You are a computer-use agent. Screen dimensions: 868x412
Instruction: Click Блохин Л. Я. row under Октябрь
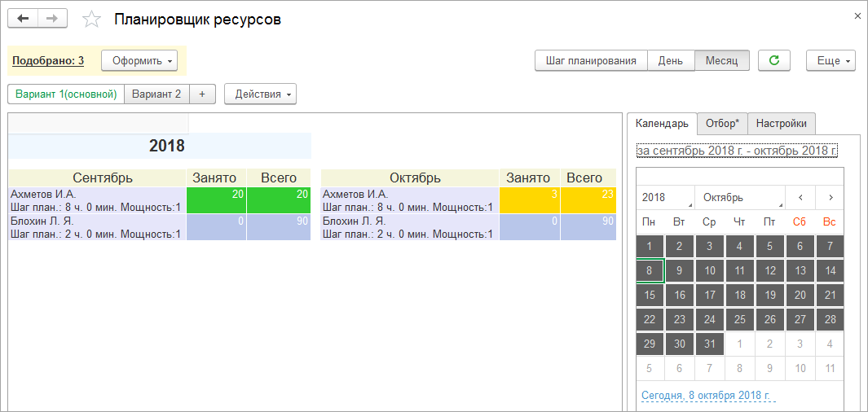(410, 226)
